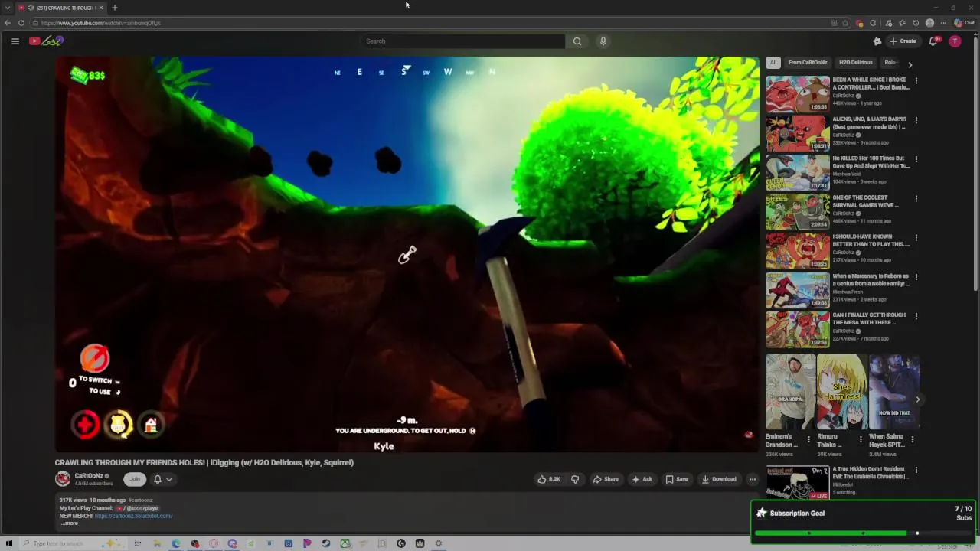Viewport: 980px width, 551px height.
Task: Focus the YouTube search field
Action: (462, 41)
